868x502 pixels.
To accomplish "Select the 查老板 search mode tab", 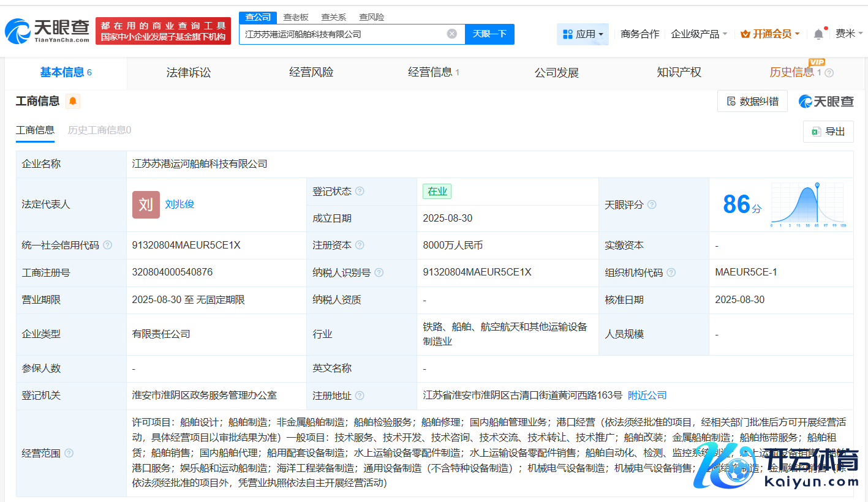I will 295,17.
